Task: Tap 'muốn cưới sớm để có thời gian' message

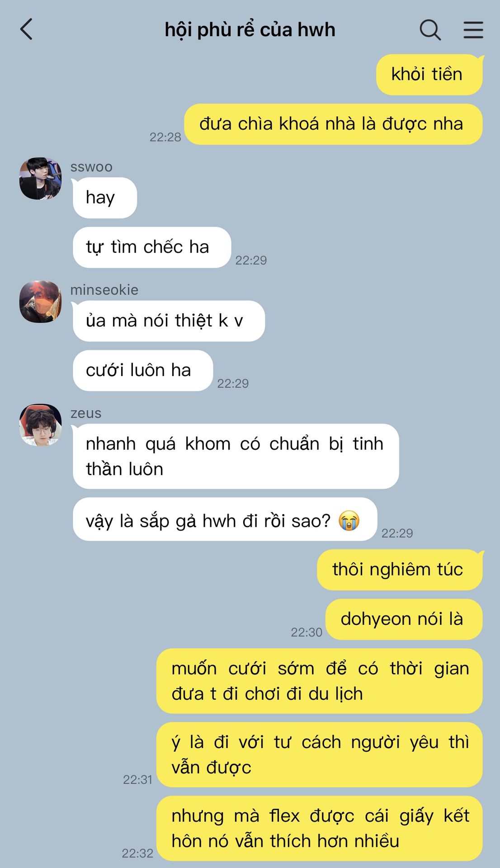Action: [319, 681]
